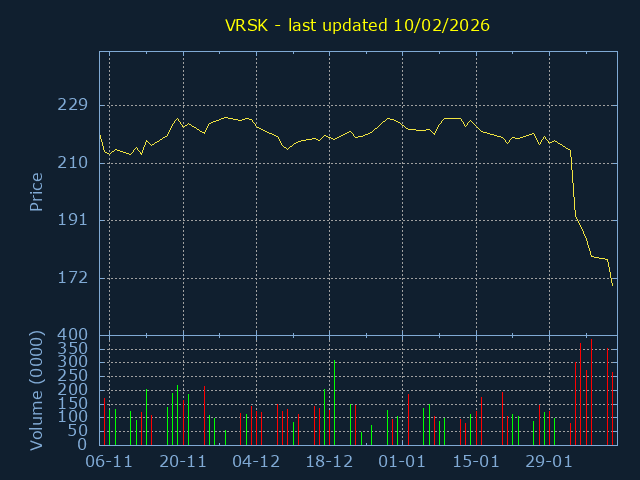Click the 01-01 date marker
Image resolution: width=640 pixels, height=480 pixels.
click(x=403, y=462)
